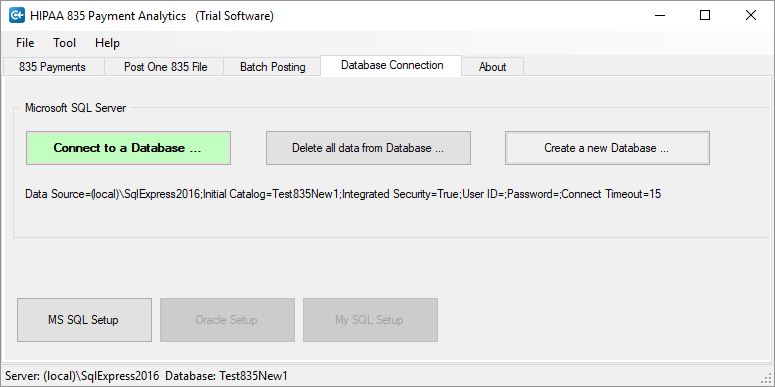Click the app icon in title bar
The width and height of the screenshot is (775, 387).
click(x=17, y=15)
